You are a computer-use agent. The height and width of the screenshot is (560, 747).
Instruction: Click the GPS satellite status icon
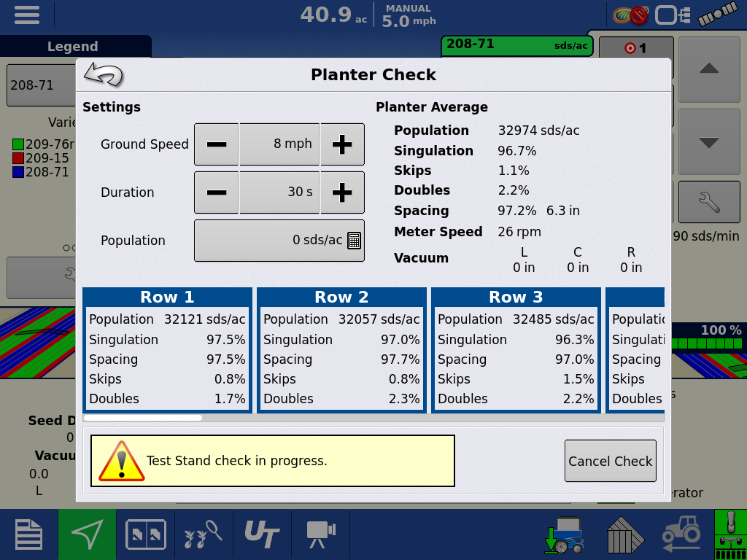click(717, 14)
